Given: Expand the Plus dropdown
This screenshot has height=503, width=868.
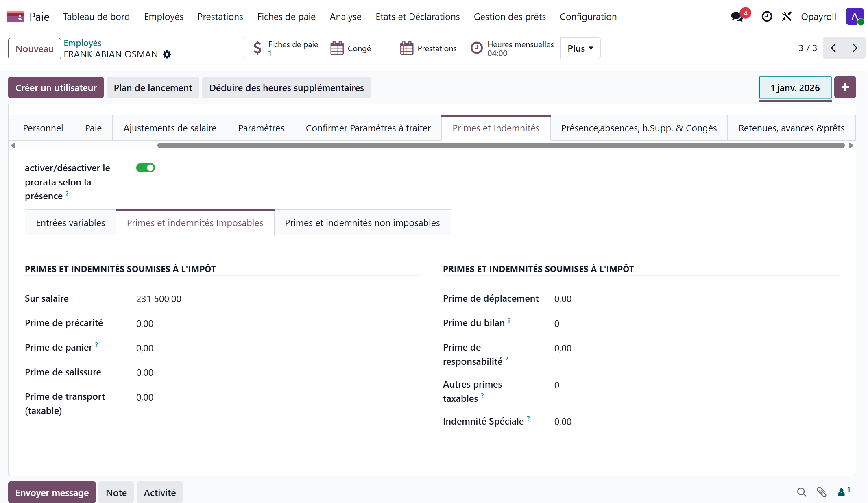Looking at the screenshot, I should 580,48.
